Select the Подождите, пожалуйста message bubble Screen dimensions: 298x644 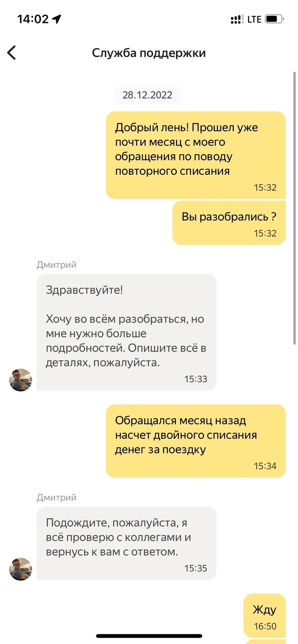[126, 543]
